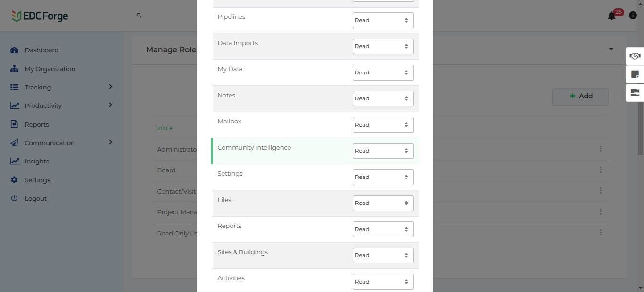644x292 pixels.
Task: Click the Add role button
Action: (x=580, y=96)
